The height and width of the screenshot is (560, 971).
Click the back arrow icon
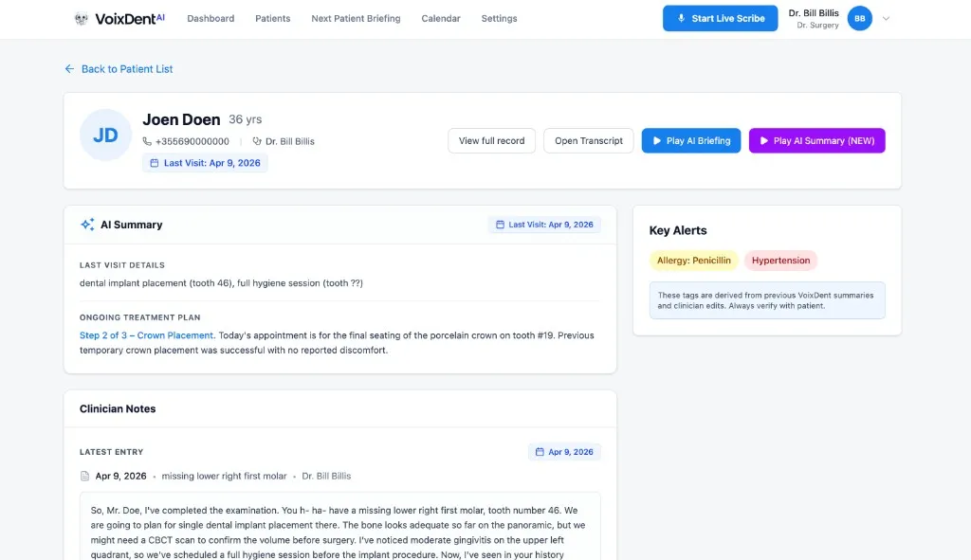(x=69, y=68)
